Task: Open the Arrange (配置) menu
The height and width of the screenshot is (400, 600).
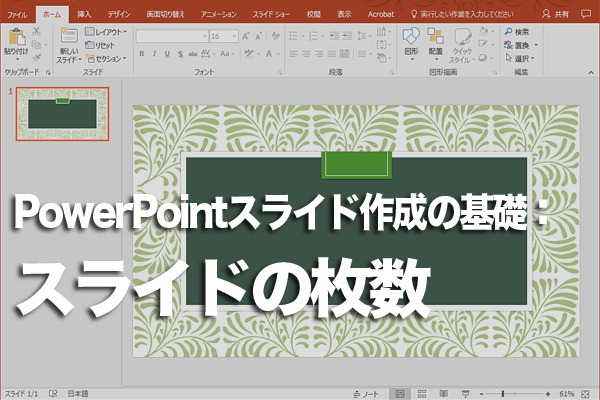Action: point(435,44)
